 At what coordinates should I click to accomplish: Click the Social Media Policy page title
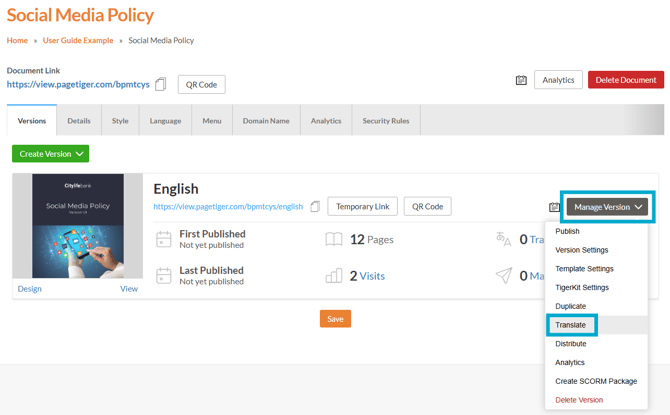point(80,15)
